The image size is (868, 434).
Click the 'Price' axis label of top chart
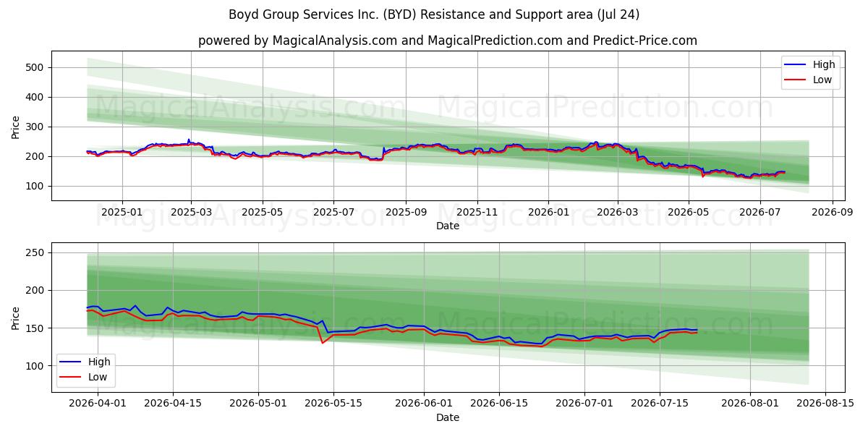coord(16,126)
